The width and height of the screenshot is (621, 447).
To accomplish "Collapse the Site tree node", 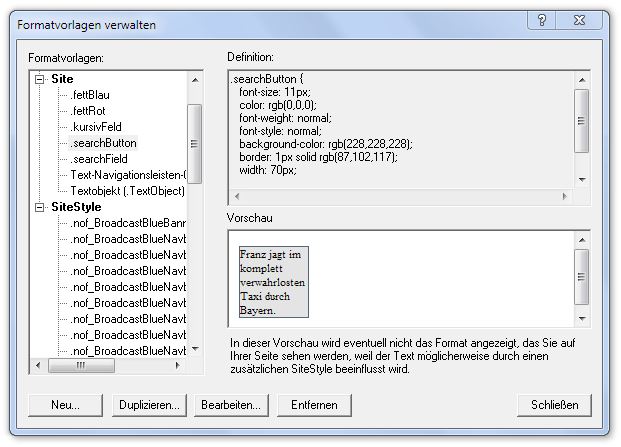I will (40, 79).
